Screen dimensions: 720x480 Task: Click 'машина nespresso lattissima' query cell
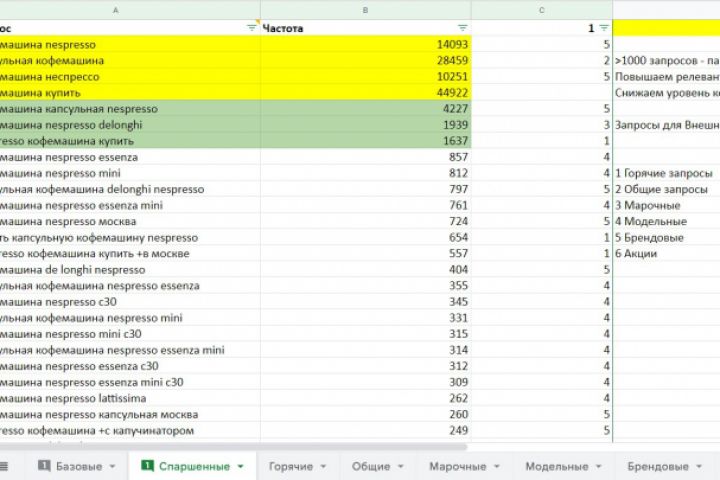pos(130,398)
